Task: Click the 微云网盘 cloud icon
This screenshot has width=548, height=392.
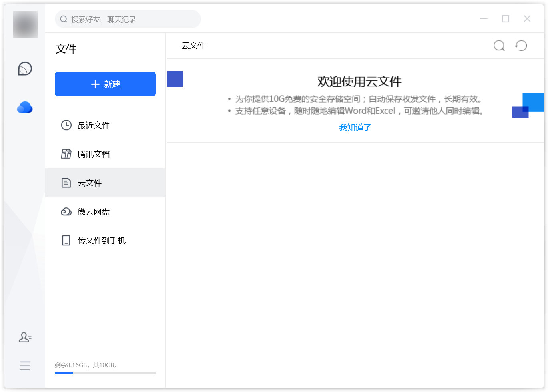Action: pos(66,212)
